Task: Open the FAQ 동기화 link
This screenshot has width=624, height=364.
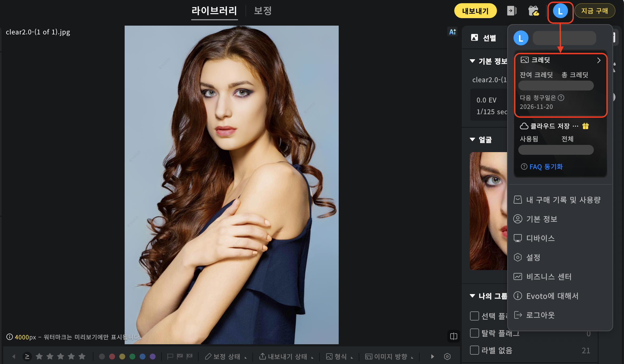Action: 546,167
